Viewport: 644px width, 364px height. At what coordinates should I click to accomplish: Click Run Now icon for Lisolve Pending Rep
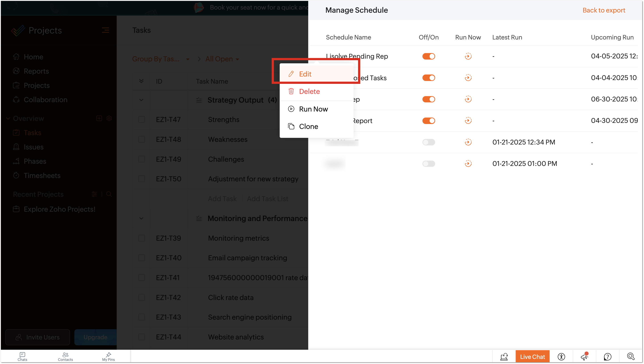[468, 56]
